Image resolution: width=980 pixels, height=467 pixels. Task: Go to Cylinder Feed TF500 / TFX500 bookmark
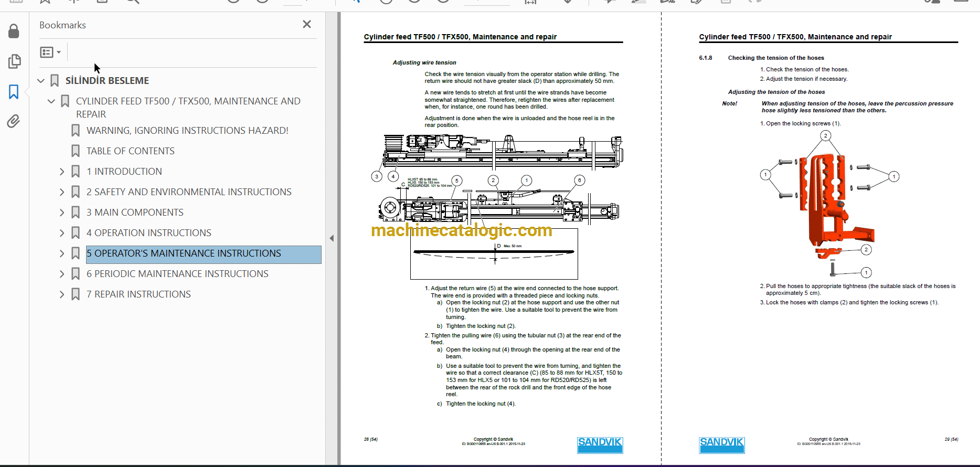tap(188, 108)
